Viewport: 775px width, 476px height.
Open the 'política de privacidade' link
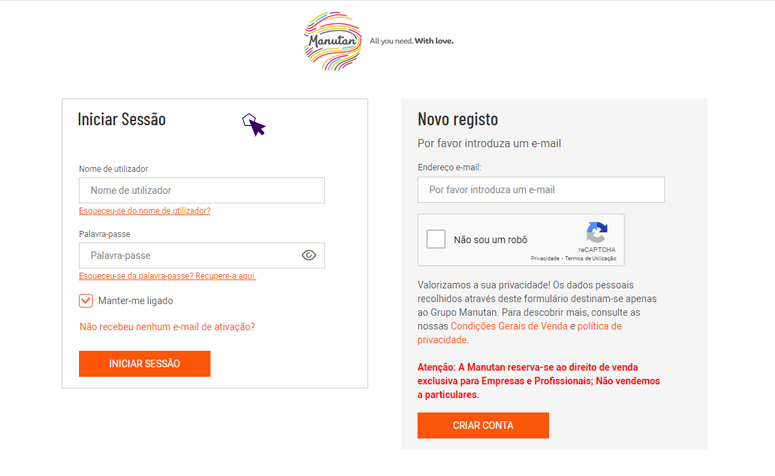coord(600,326)
